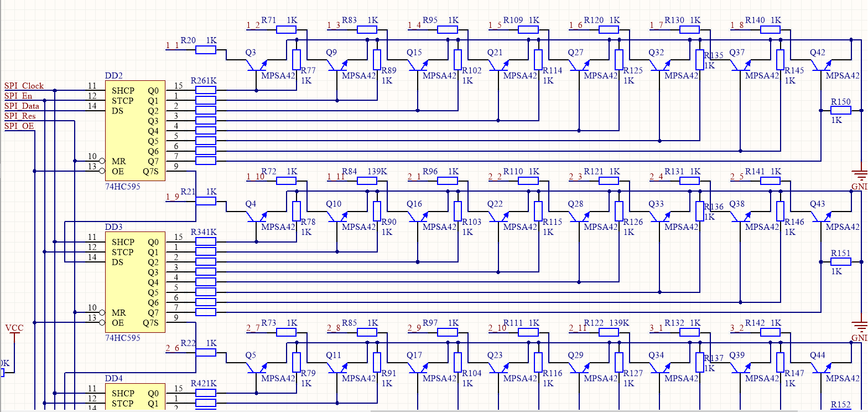Click the 139K value text of R84
This screenshot has width=868, height=412.
(377, 172)
